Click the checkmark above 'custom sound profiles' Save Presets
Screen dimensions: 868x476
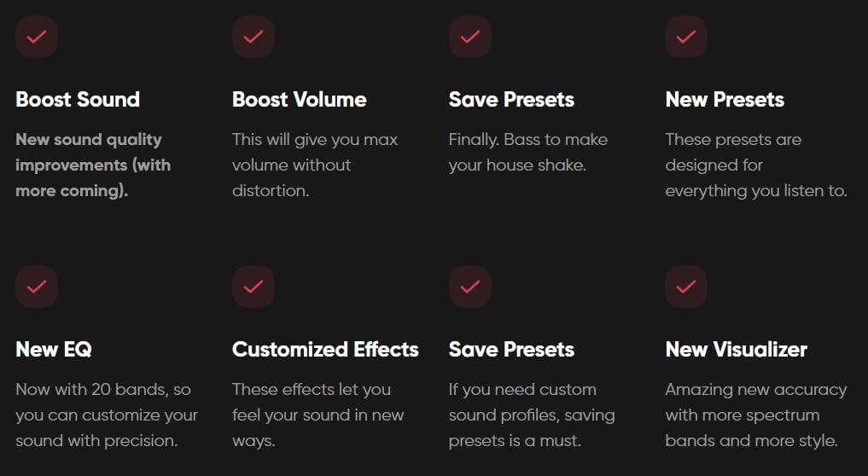click(x=470, y=286)
